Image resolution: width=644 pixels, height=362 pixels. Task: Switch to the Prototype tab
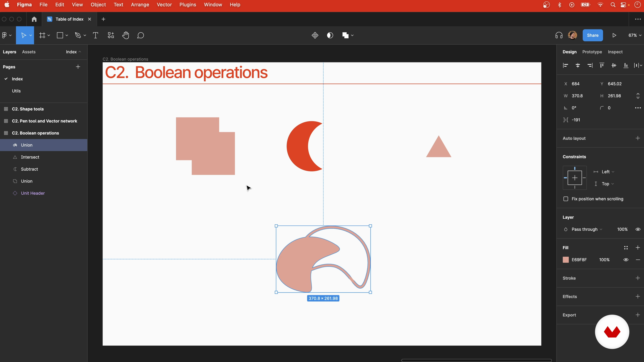click(x=592, y=52)
